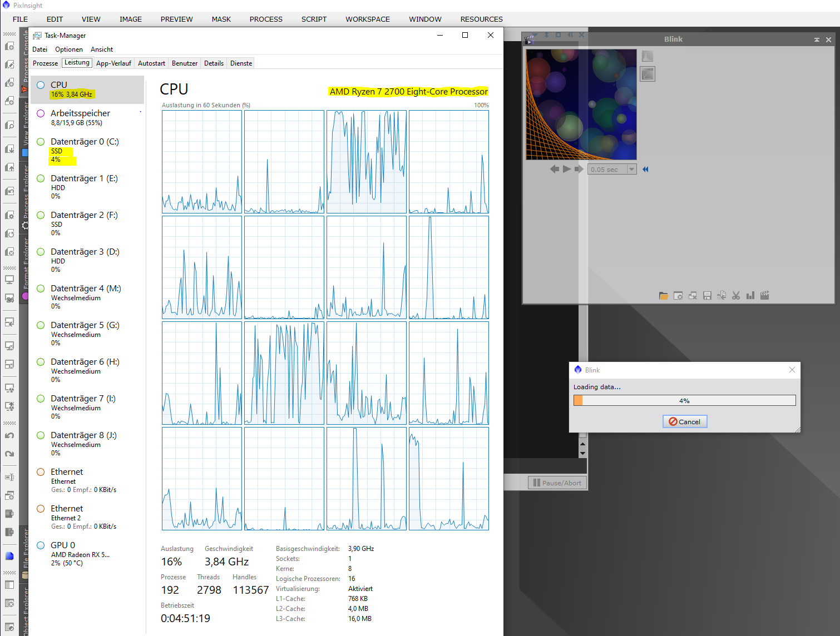840x636 pixels.
Task: Select Arbeitsspeicher in the performance list
Action: tap(88, 117)
